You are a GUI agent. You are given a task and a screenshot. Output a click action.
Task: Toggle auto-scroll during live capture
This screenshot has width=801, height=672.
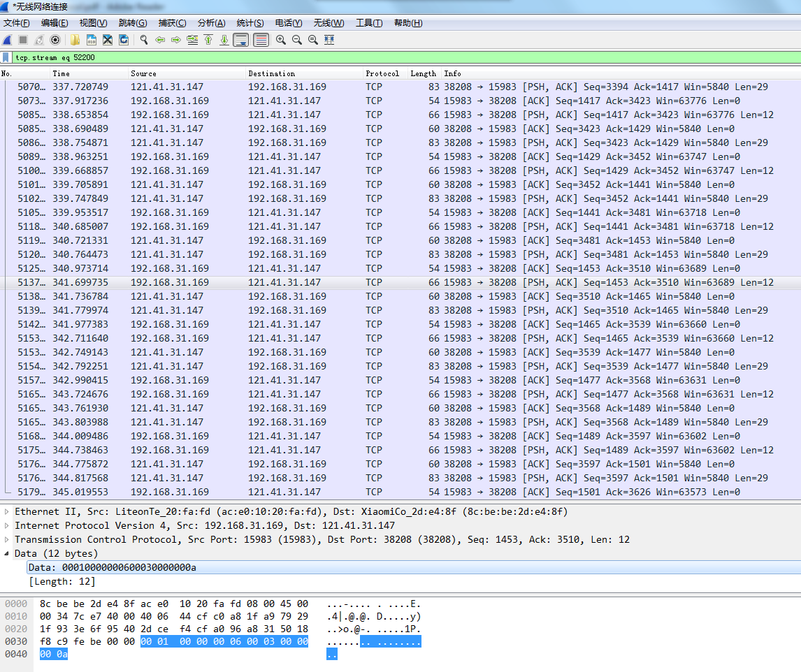[240, 40]
